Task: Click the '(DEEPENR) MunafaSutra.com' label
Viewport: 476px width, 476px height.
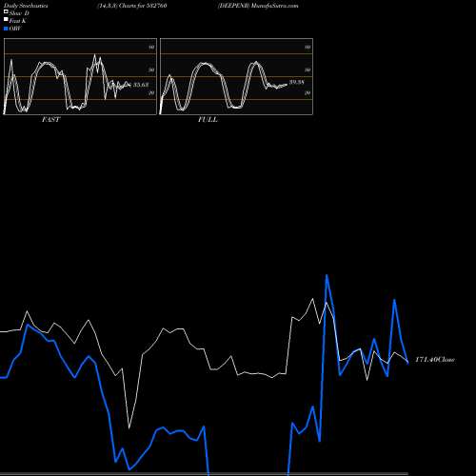Action: click(x=258, y=6)
